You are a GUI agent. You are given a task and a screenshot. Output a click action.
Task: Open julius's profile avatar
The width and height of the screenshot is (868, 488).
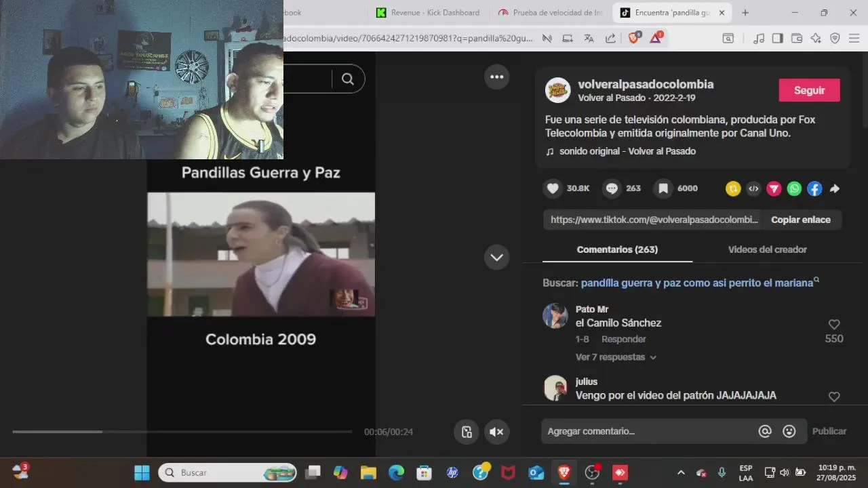tap(555, 388)
